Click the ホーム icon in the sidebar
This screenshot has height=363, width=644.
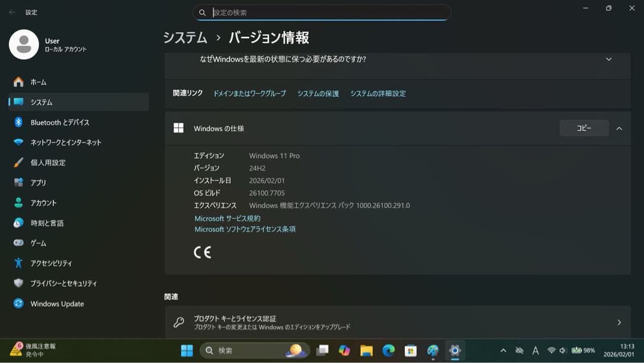[x=17, y=82]
